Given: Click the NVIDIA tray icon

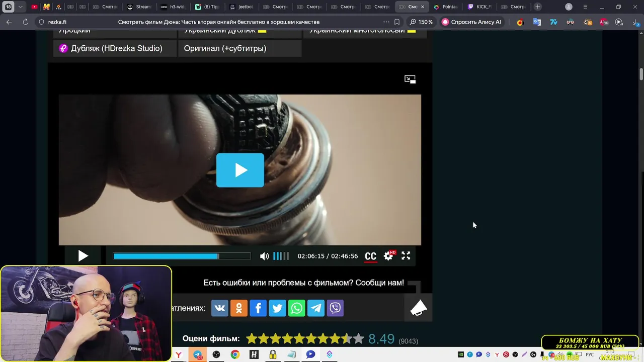Looking at the screenshot, I should (x=460, y=354).
